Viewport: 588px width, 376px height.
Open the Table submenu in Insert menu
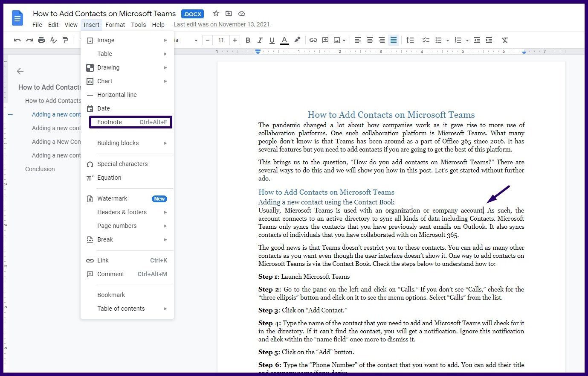pos(104,54)
